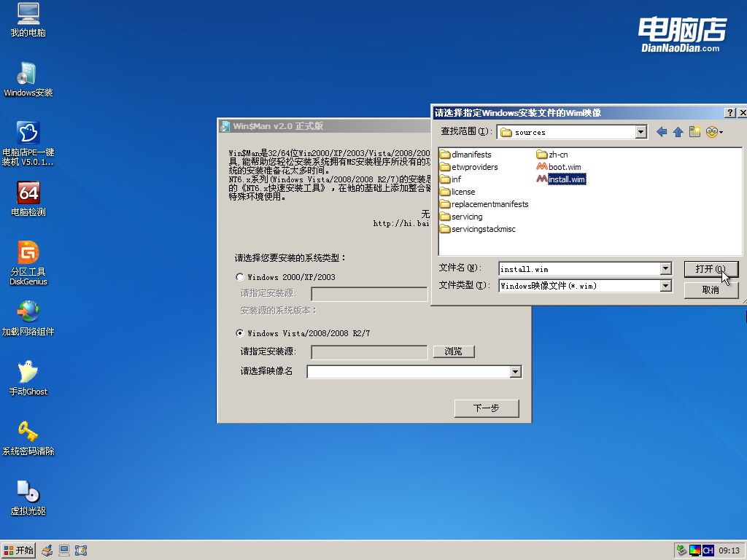Click the 打开 open button
The image size is (747, 560).
(x=711, y=269)
